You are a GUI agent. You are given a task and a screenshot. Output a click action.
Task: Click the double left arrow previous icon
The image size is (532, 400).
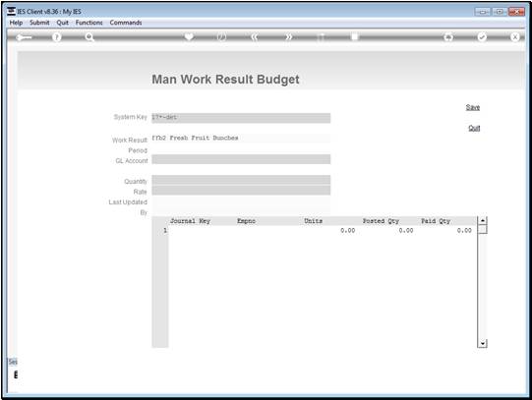(x=255, y=37)
